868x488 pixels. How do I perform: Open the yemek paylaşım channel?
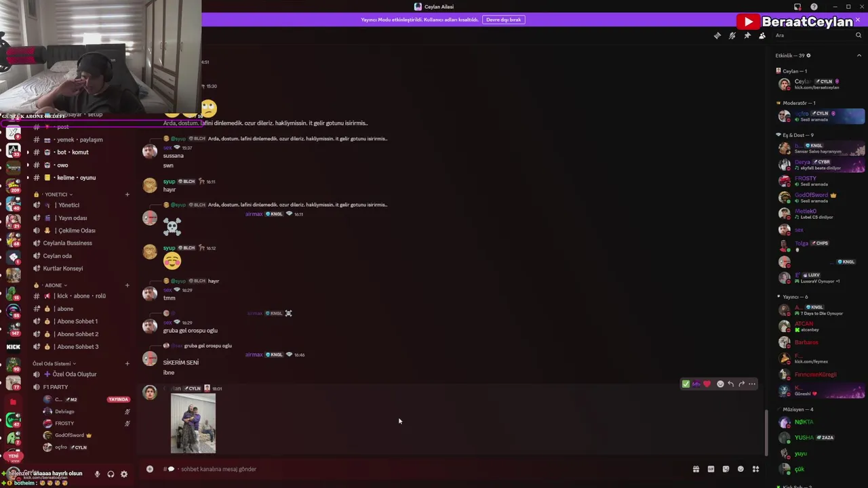[x=80, y=140]
